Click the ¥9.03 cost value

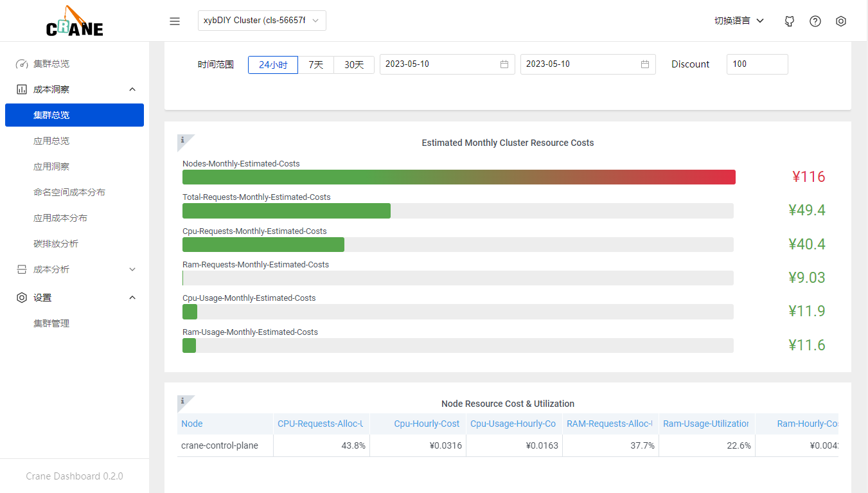point(807,278)
